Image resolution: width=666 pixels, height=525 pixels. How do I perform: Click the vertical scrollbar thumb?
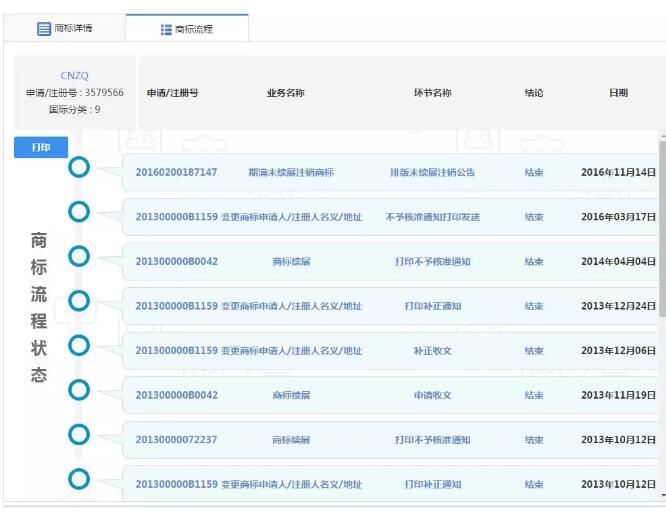[661, 230]
